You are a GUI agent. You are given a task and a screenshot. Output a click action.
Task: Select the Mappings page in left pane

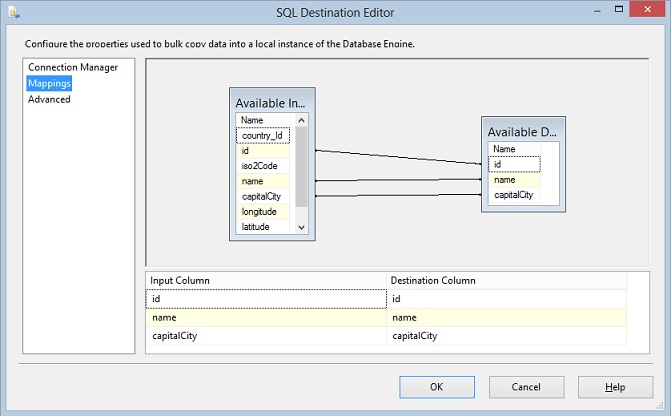49,83
